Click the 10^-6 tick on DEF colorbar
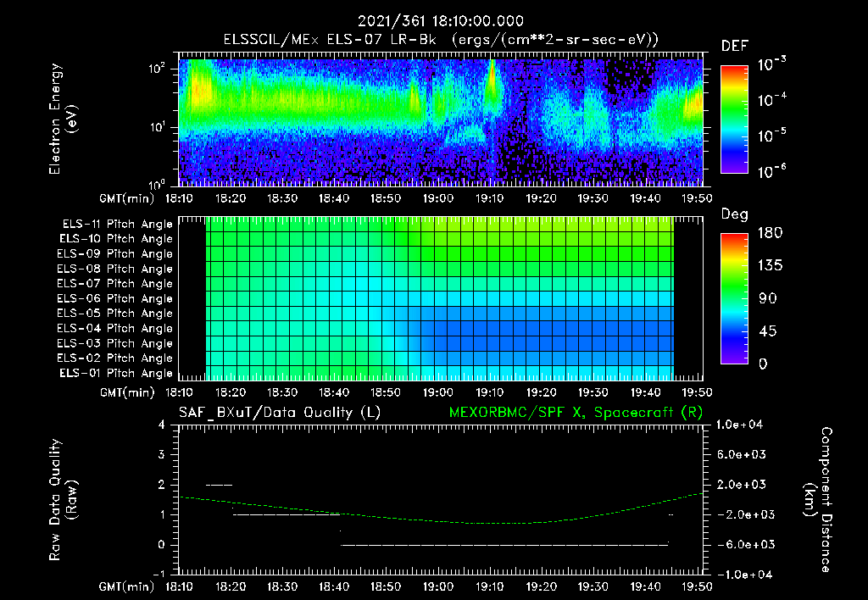 pos(771,171)
